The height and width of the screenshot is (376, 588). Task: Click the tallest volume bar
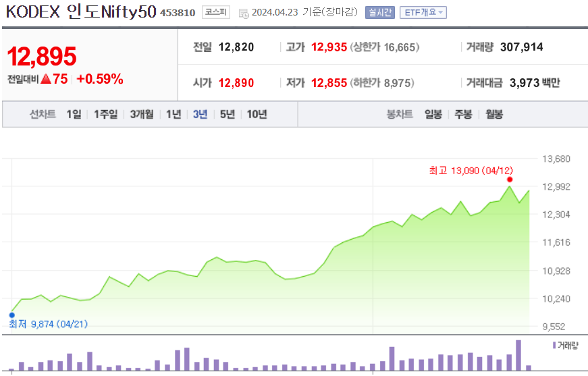pyautogui.click(x=518, y=355)
